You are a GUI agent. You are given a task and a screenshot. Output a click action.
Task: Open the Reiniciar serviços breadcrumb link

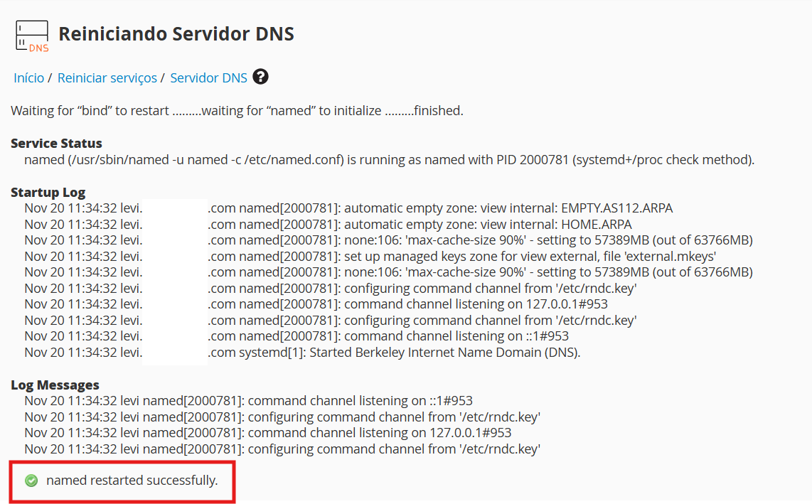[x=107, y=77]
